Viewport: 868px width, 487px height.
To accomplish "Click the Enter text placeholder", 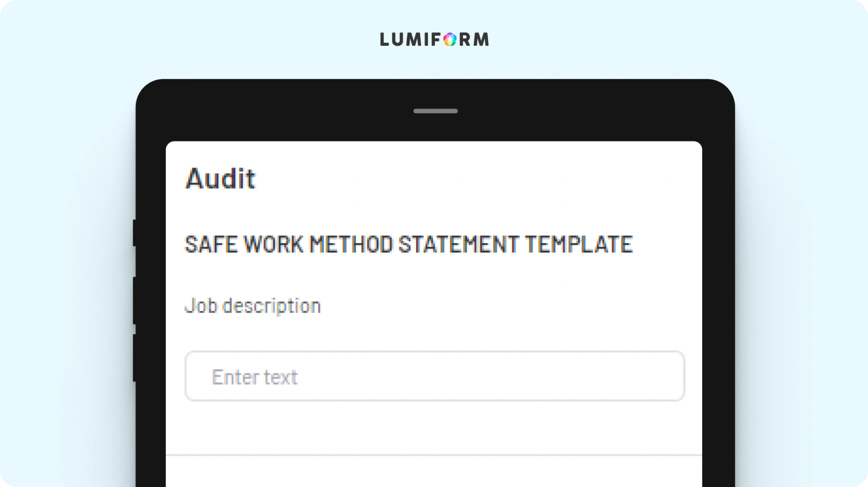I will click(x=255, y=377).
